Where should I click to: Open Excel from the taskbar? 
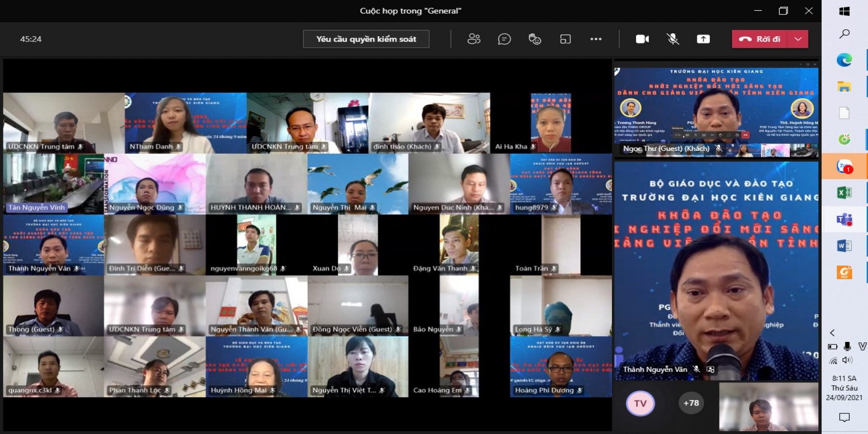(844, 193)
